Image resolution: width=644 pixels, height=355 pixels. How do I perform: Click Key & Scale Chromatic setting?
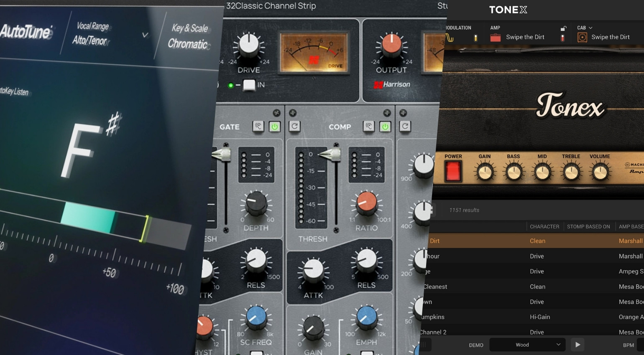click(188, 37)
